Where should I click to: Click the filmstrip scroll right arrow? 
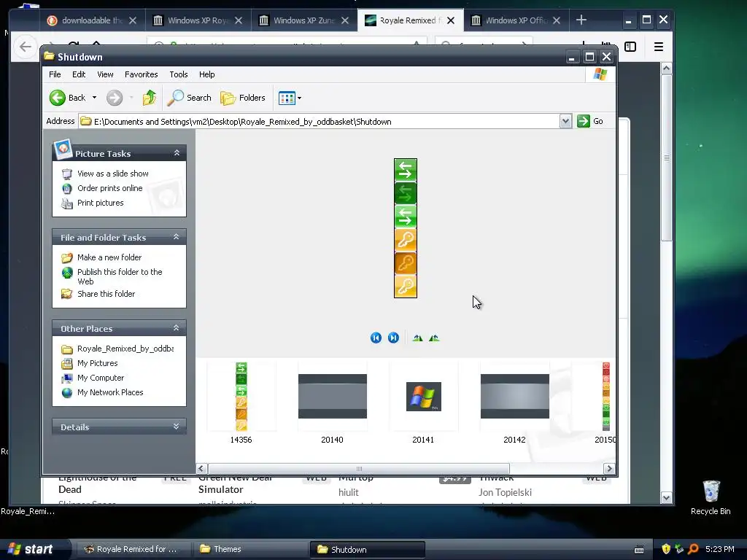click(x=609, y=469)
